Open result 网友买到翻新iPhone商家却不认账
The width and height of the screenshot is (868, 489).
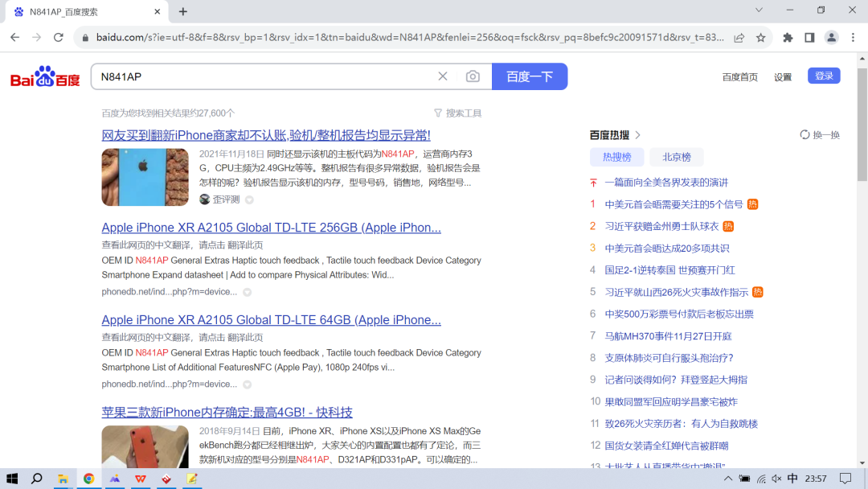266,135
